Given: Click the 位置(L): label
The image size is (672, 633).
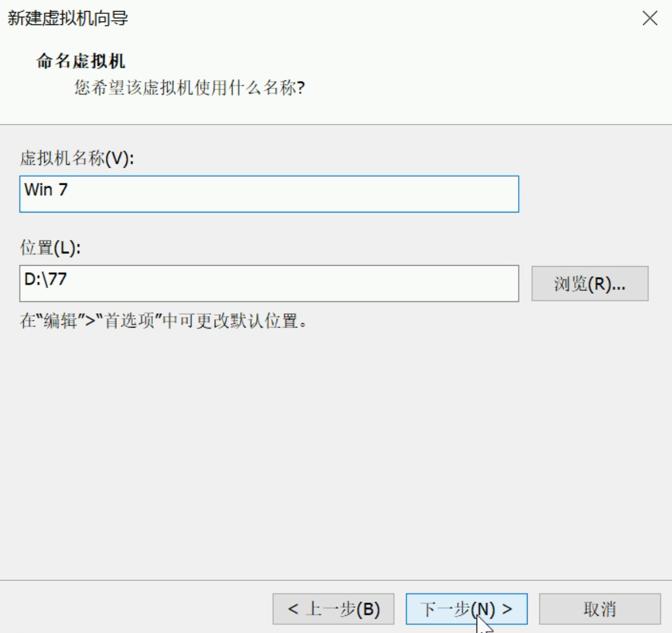Looking at the screenshot, I should (x=50, y=248).
